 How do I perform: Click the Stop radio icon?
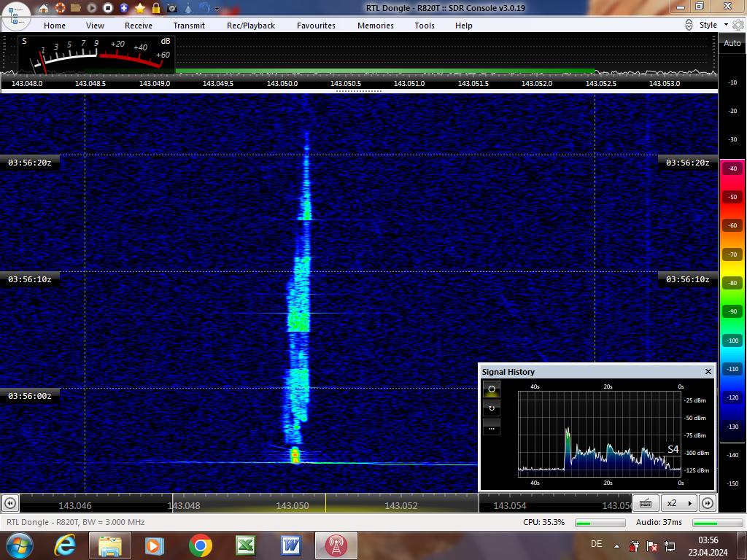108,8
